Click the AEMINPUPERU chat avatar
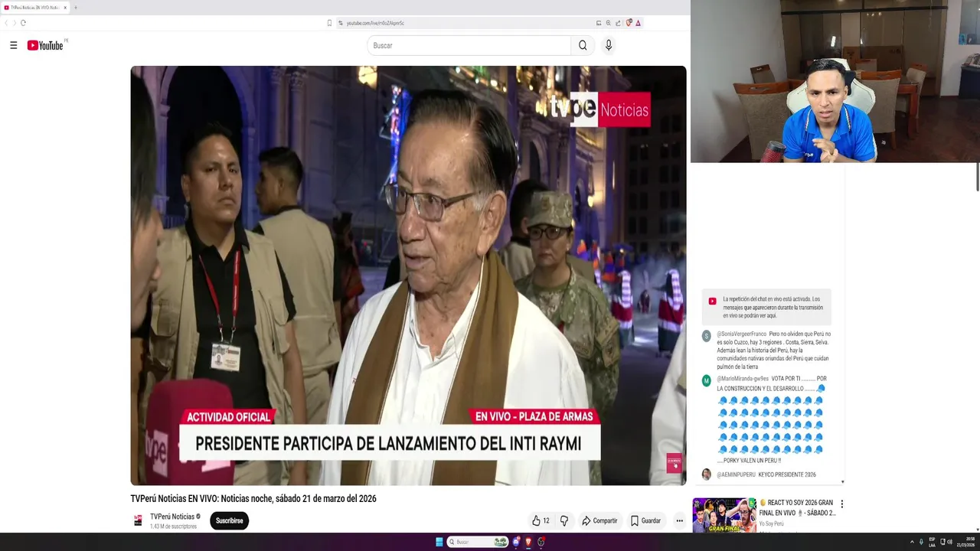 707,474
